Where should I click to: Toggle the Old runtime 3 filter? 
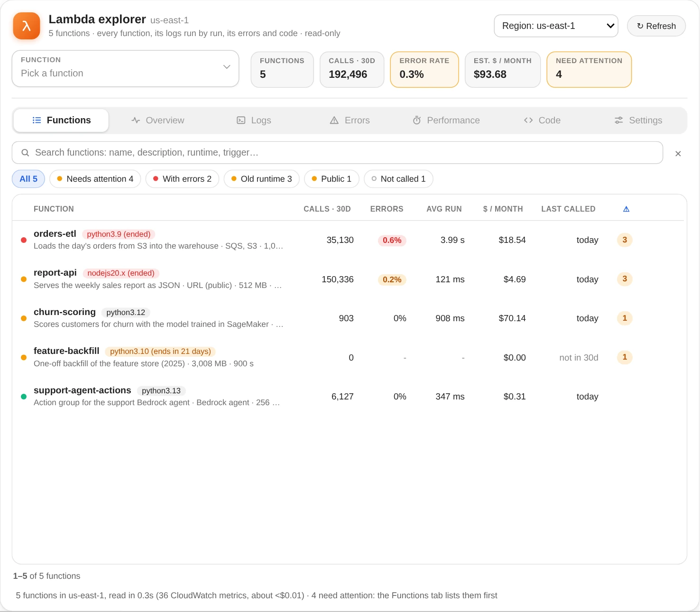(x=261, y=179)
